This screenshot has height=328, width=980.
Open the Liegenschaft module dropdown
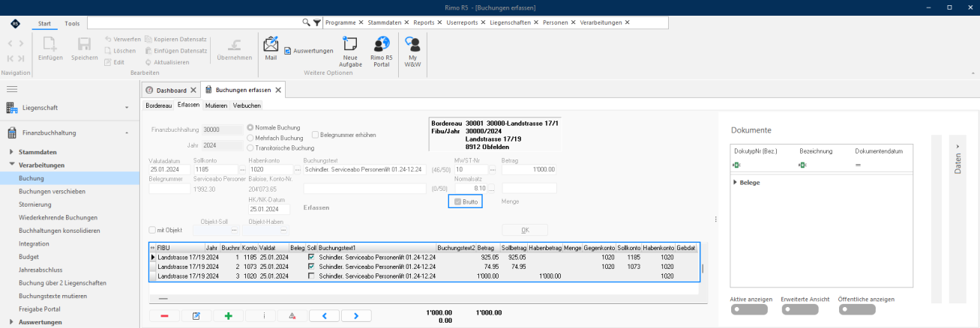127,108
